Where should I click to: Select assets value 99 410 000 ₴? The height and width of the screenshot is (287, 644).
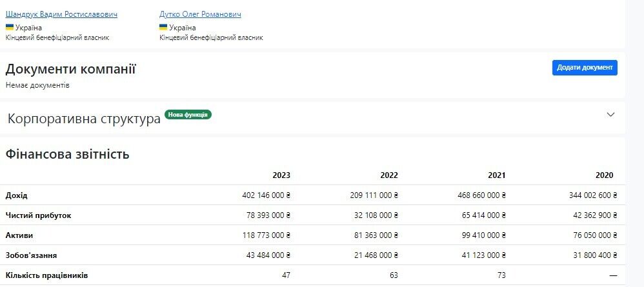coord(483,235)
